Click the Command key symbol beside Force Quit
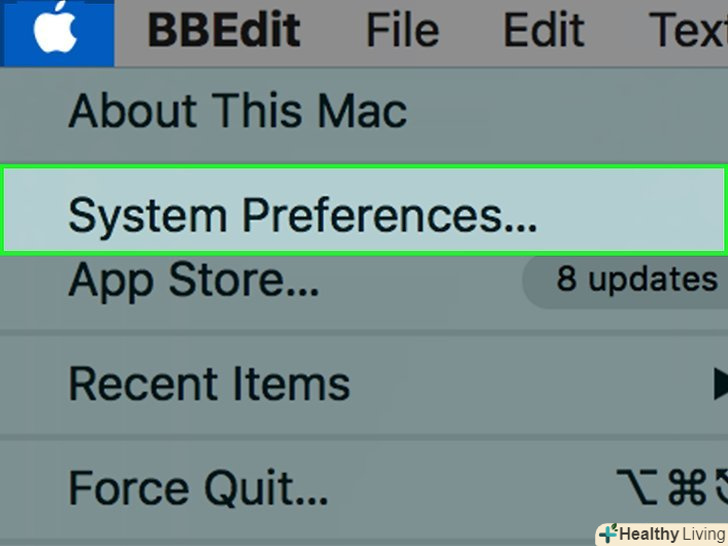Viewport: 728px width, 546px height. pyautogui.click(x=686, y=488)
